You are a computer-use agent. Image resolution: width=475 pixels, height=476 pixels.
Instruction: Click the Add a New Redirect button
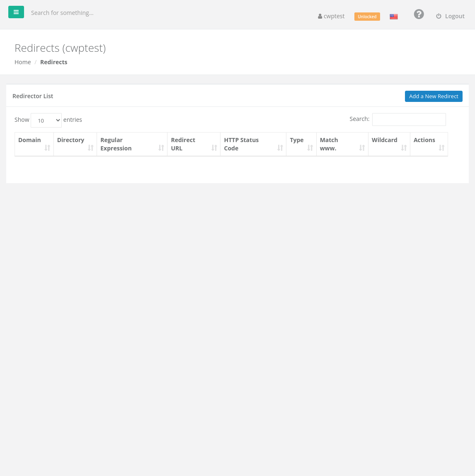[434, 96]
